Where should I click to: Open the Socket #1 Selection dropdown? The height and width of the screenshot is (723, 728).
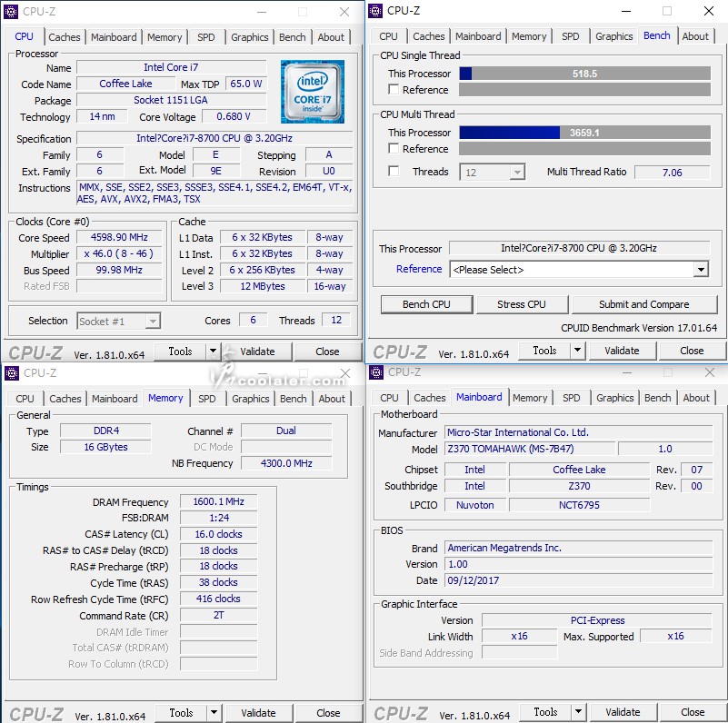point(118,322)
